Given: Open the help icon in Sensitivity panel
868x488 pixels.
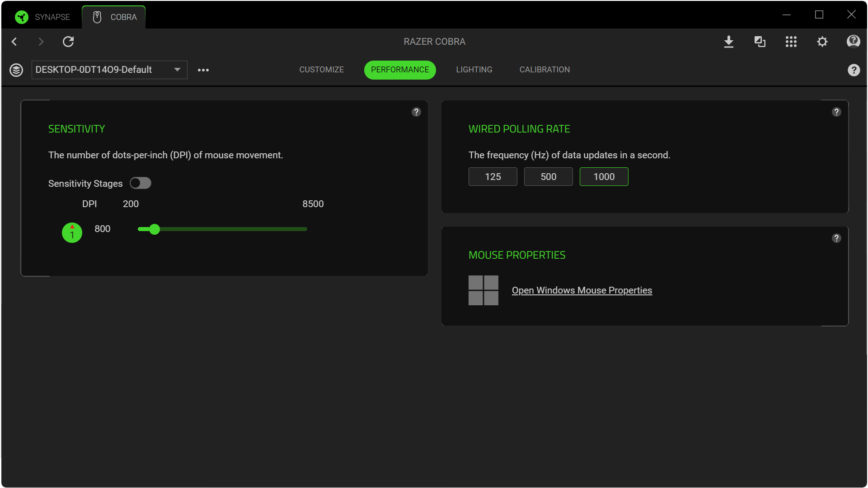Looking at the screenshot, I should coord(416,112).
